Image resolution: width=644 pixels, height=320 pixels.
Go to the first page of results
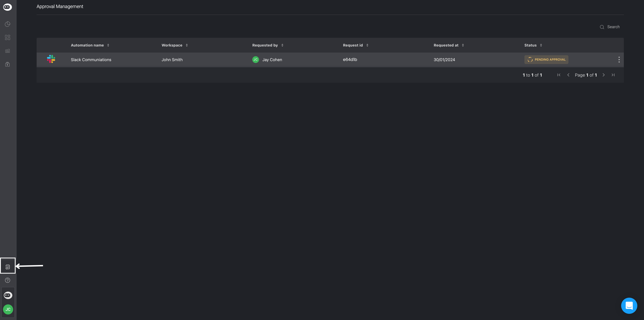tap(559, 75)
